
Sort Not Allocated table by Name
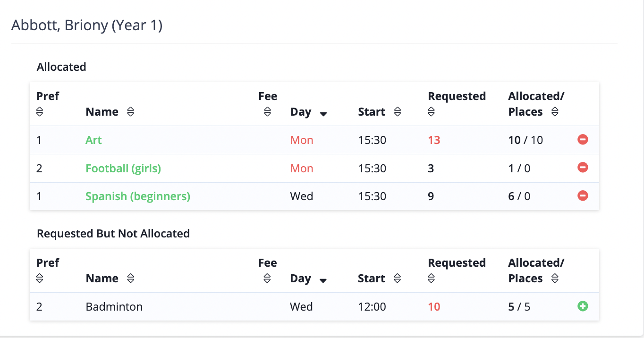pos(131,279)
